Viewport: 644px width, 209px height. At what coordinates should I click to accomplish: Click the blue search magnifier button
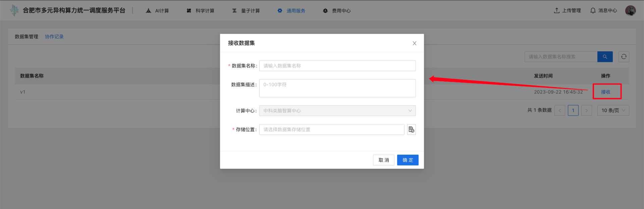click(605, 57)
